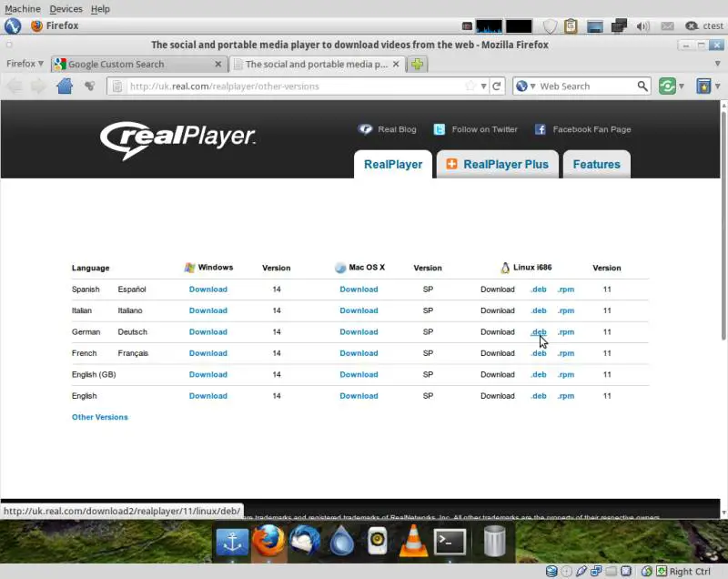Click the ctest user label in top panel
The image size is (728, 579).
(x=713, y=26)
